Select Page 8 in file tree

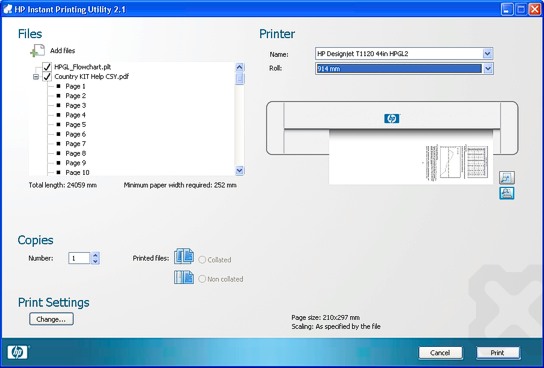[75, 153]
